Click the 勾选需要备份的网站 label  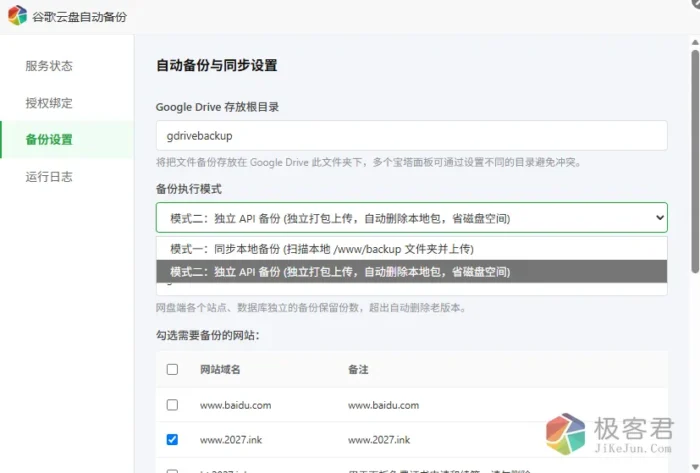pyautogui.click(x=208, y=335)
